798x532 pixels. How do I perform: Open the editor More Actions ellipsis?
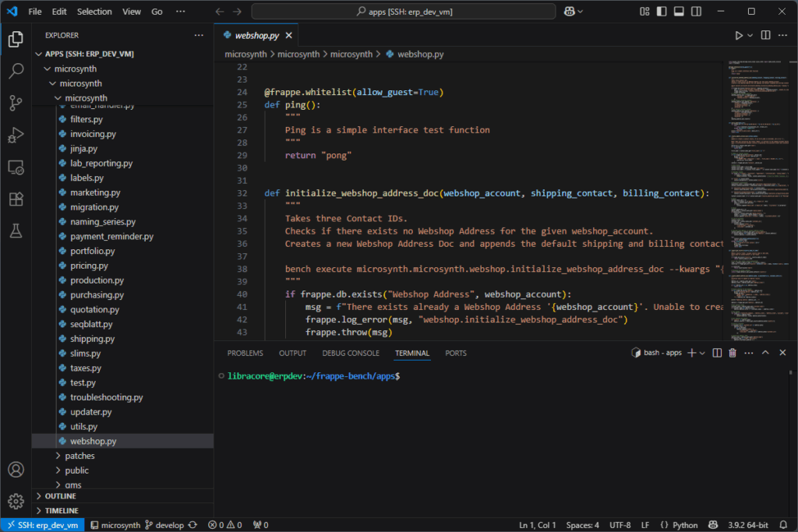click(x=782, y=35)
